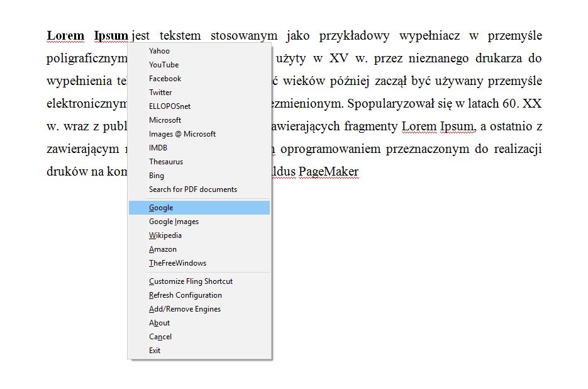Screen dimensions: 588x389
Task: Click the word nieznanego in paragraph
Action: point(438,58)
